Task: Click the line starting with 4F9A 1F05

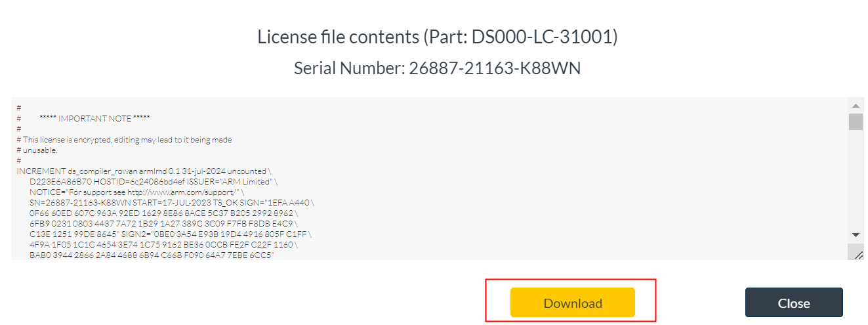Action: [164, 244]
